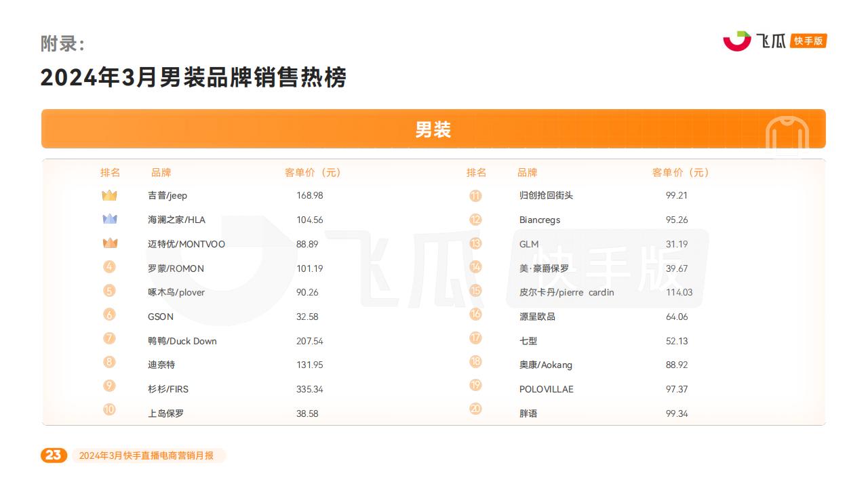Select the rank 7 badge beside 鸭鸭/Duck Down
Viewport: 868px width, 488px height.
pyautogui.click(x=109, y=338)
